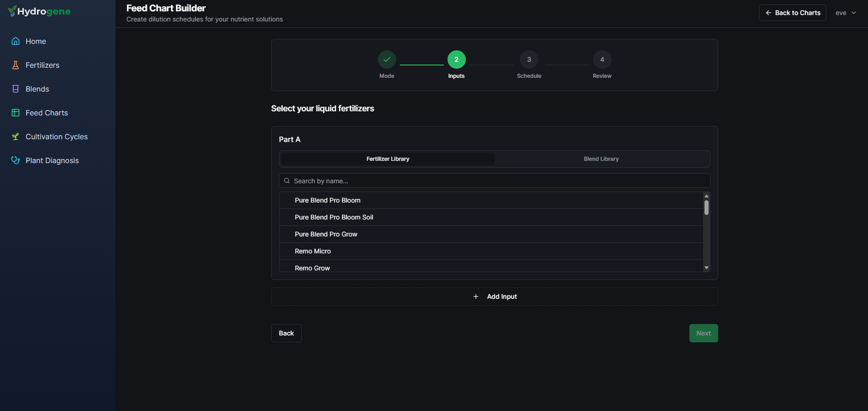Click the completed Mode step checkmark

(387, 60)
